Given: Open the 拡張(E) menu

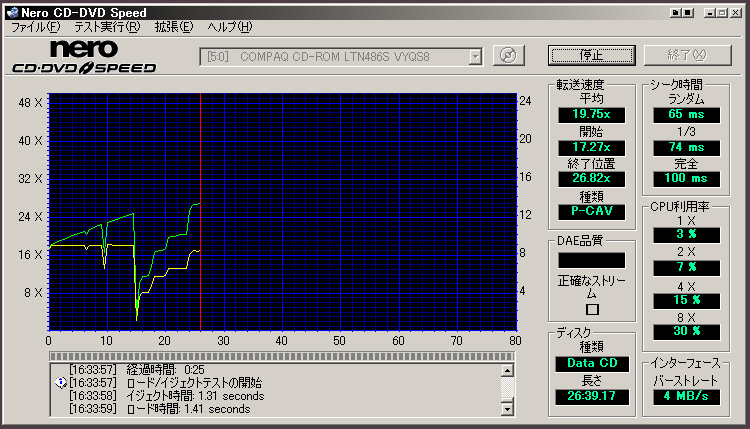Looking at the screenshot, I should pyautogui.click(x=173, y=27).
